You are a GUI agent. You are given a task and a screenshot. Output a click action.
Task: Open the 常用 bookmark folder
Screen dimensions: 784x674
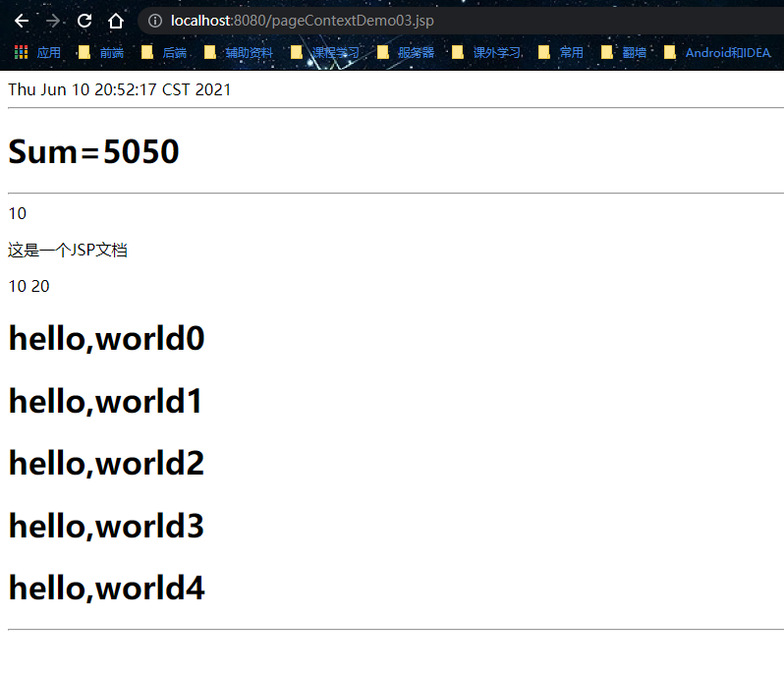pos(561,52)
